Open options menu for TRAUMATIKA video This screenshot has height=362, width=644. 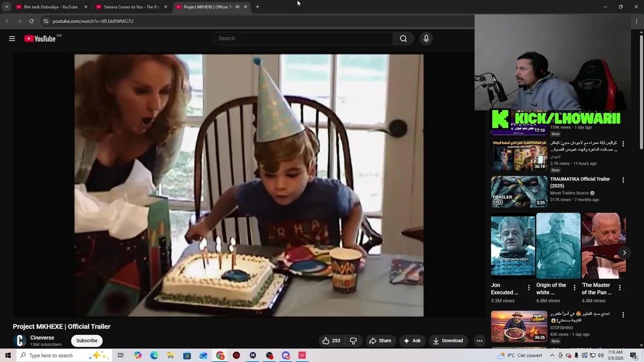tap(623, 180)
